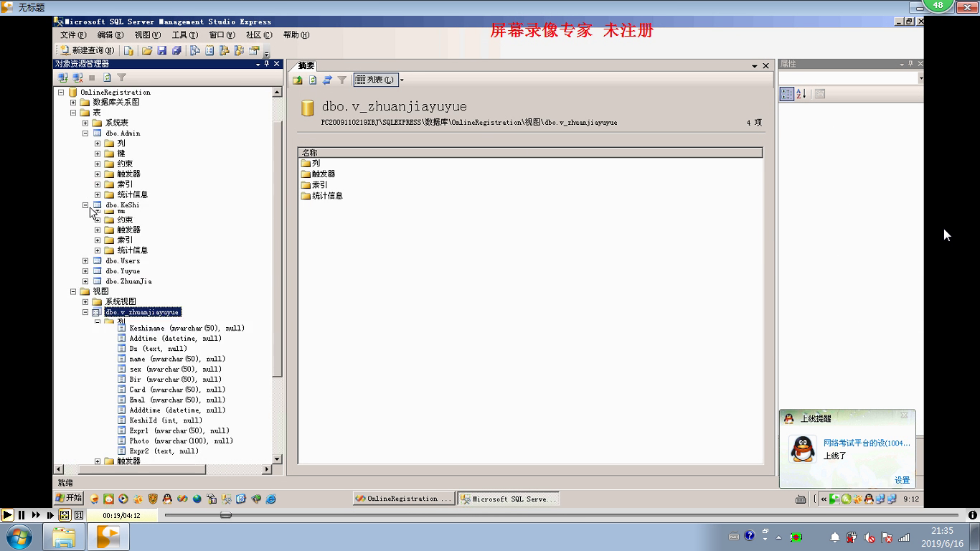This screenshot has height=551, width=980.
Task: Collapse the dbo.v_zhuanjiayuyue view node
Action: coord(85,313)
